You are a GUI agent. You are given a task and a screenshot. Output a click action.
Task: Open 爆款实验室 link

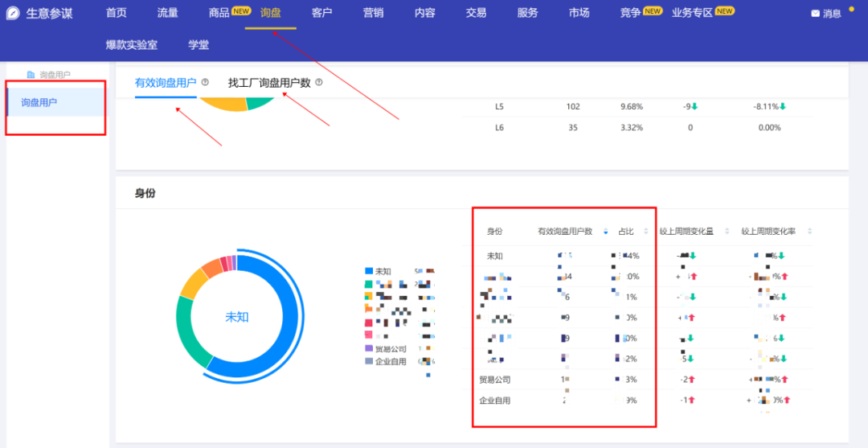pos(132,45)
